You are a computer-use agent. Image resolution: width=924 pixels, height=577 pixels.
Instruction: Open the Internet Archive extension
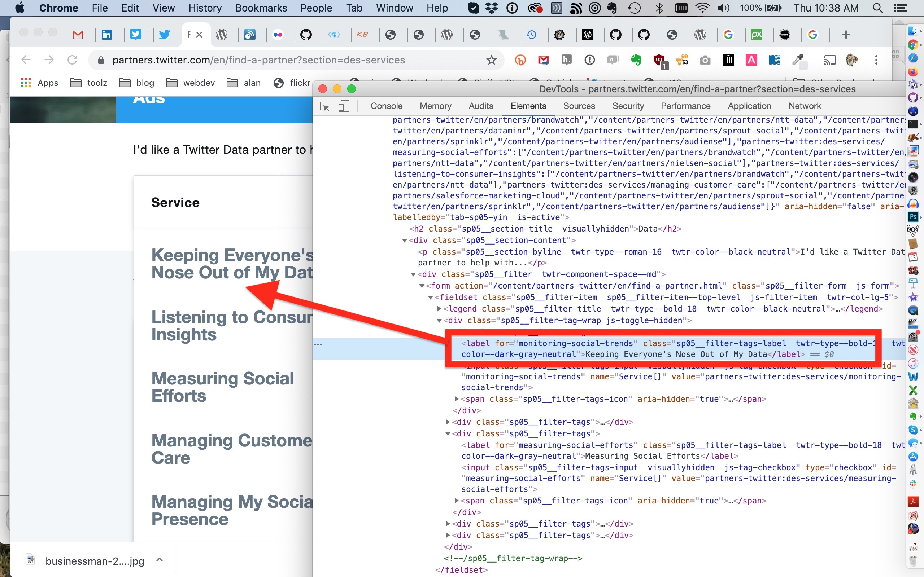(x=728, y=60)
